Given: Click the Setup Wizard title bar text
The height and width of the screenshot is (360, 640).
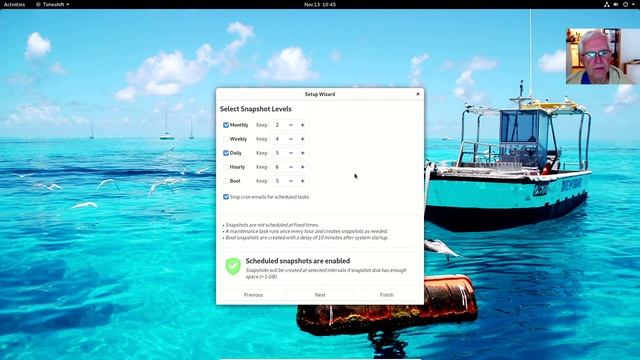Looking at the screenshot, I should (x=320, y=94).
